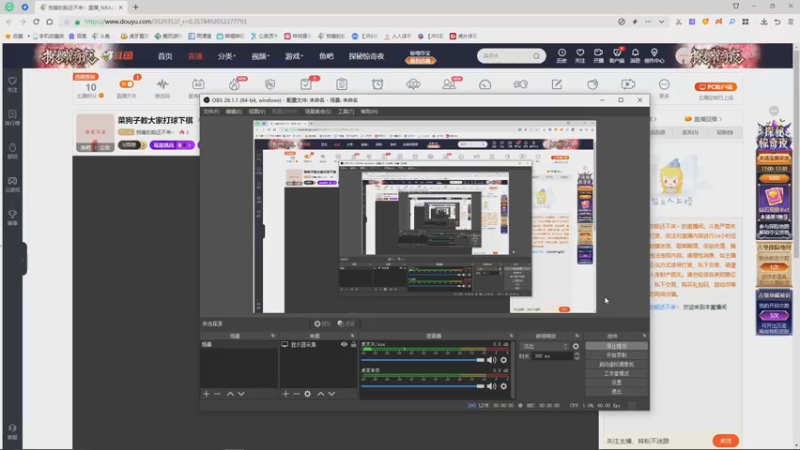800x450 pixels.
Task: Add a source with the Sources plus icon
Action: click(286, 394)
